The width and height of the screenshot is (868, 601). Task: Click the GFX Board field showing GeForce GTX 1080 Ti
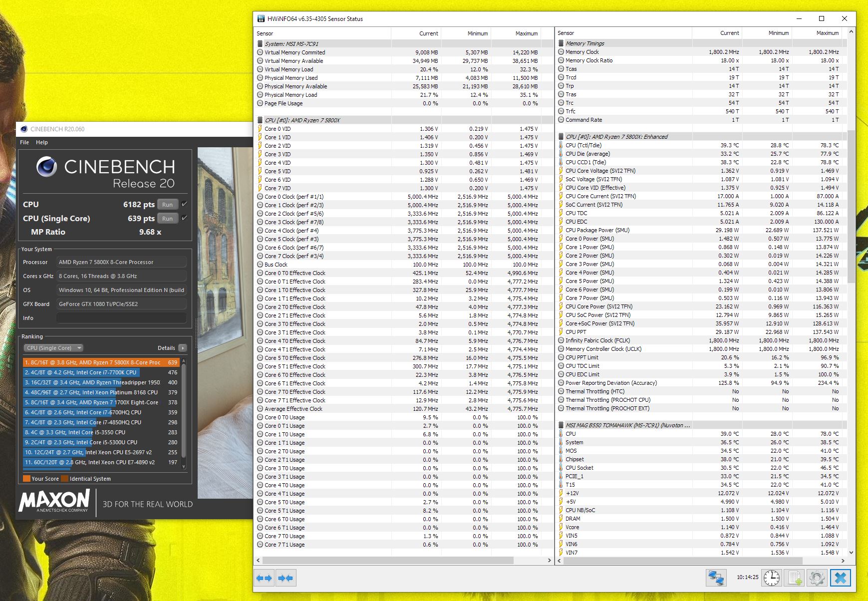[x=122, y=304]
